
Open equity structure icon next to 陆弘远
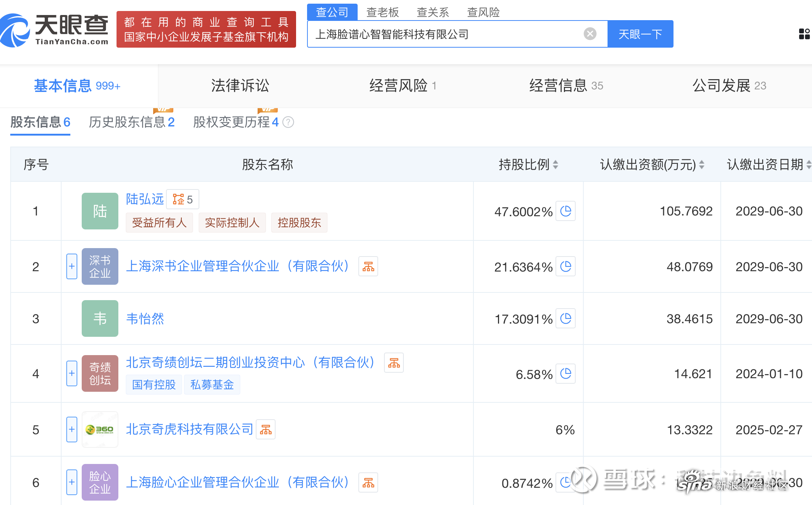pos(182,199)
